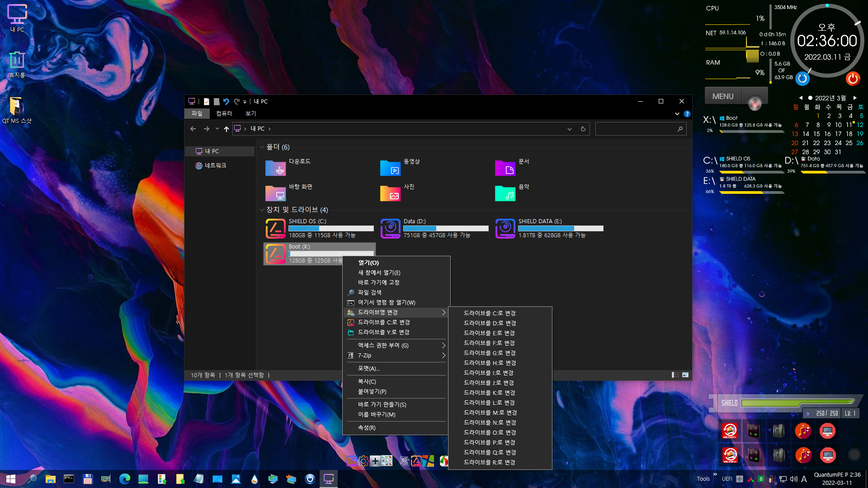Image resolution: width=868 pixels, height=488 pixels.
Task: Pick 드라이브를 F:로 변경 in the submenu
Action: pyautogui.click(x=500, y=343)
